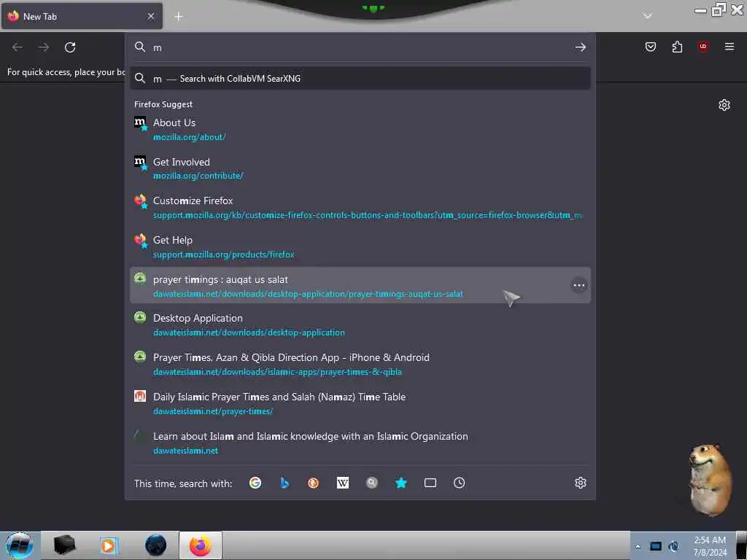Click the taskbar clock showing 2:54 AM
Screen dimensions: 747x560
710,546
